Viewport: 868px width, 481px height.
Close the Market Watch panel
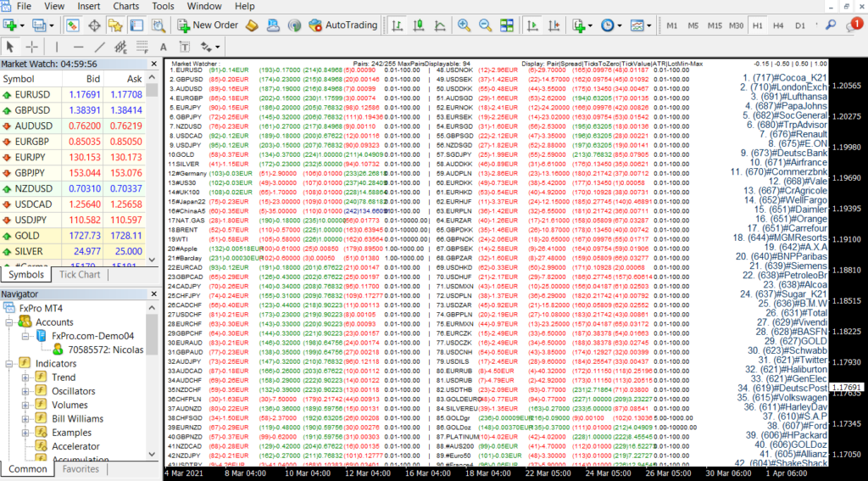(154, 64)
